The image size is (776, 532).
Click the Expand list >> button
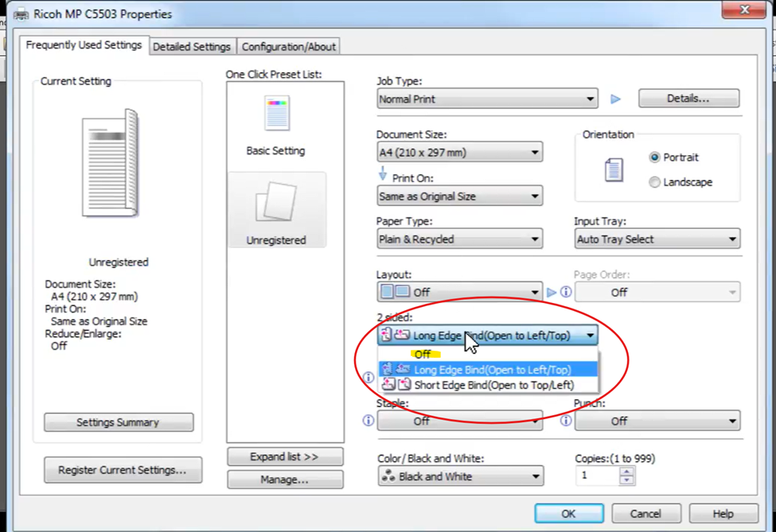pos(285,456)
